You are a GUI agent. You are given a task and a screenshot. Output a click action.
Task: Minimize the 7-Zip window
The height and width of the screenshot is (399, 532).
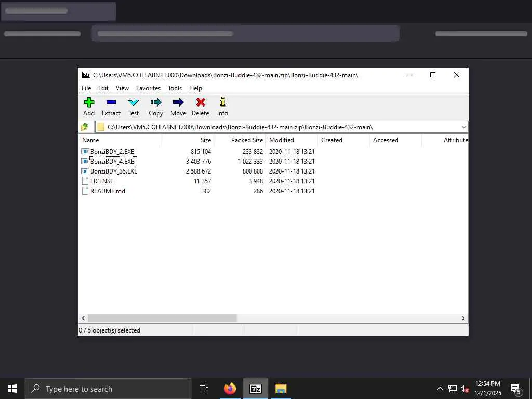coord(409,75)
